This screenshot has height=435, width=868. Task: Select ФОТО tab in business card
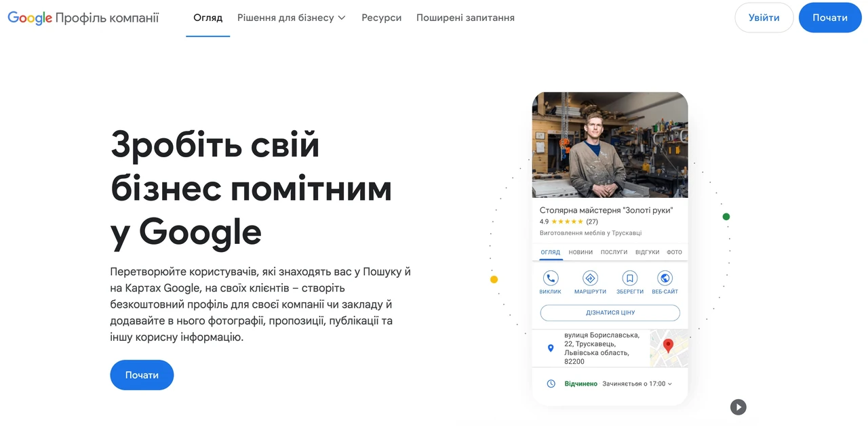tap(674, 252)
